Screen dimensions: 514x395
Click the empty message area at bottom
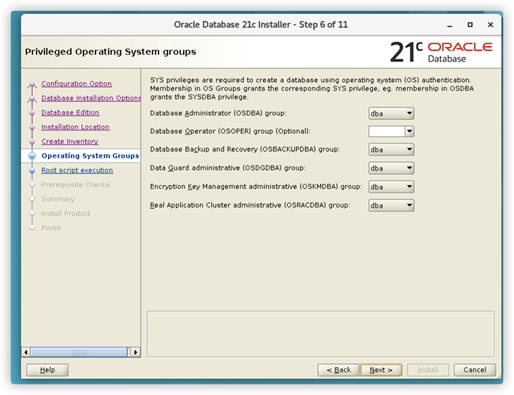(x=321, y=334)
